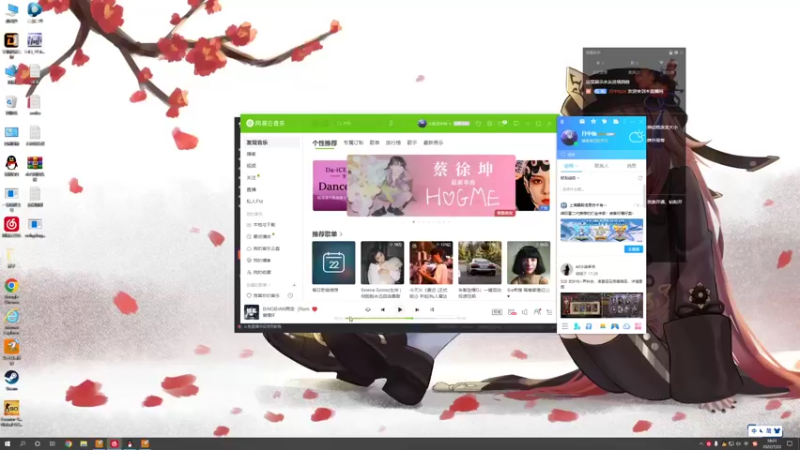The height and width of the screenshot is (450, 800).
Task: Open the skin theme icon in NetEase title bar
Action: [x=478, y=123]
